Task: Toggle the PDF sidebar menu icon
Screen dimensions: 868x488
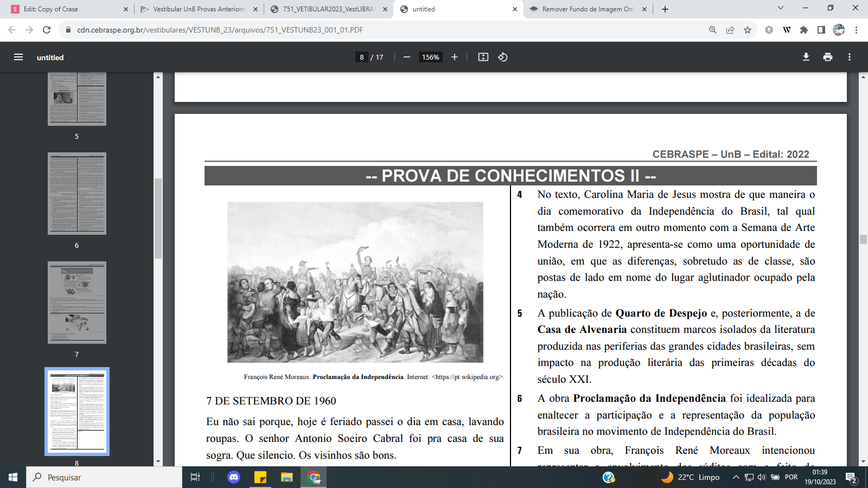Action: click(18, 57)
